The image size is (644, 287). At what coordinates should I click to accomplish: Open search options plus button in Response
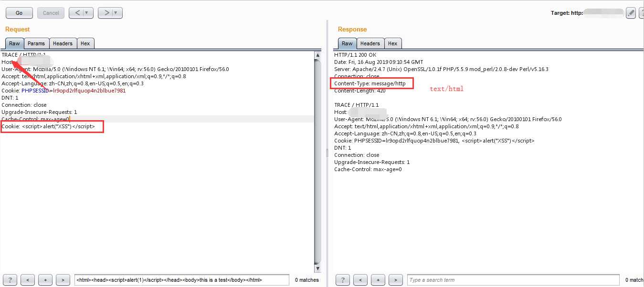378,280
